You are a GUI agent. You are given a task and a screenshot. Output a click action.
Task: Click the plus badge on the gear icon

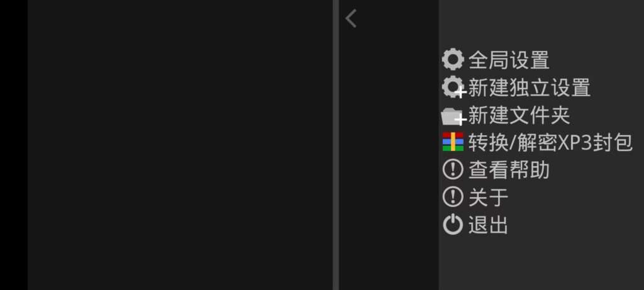[x=461, y=93]
